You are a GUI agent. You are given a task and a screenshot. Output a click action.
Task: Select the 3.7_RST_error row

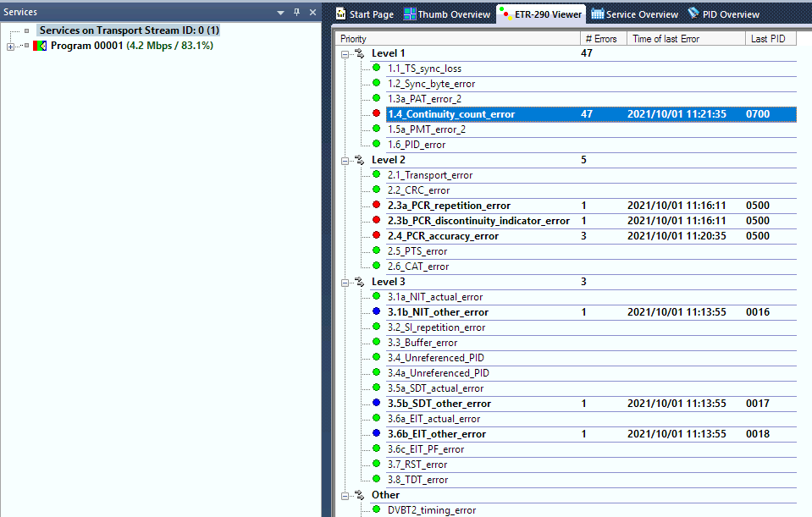[591, 465]
